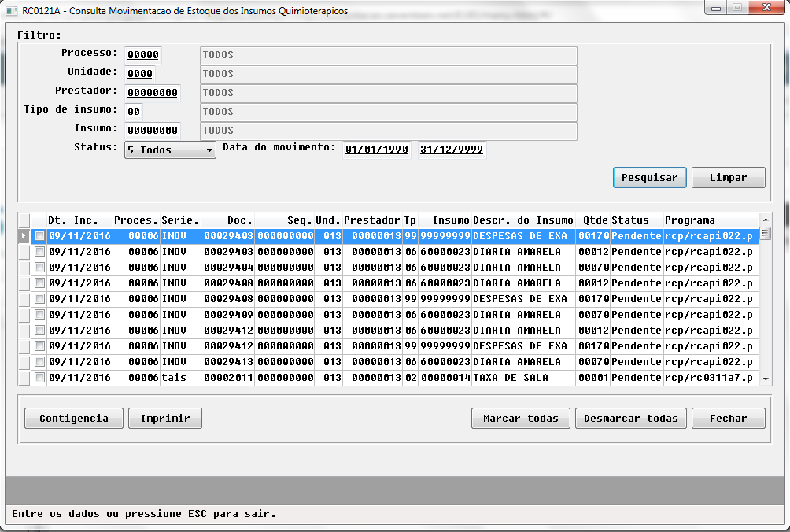Select TAXA DE SALA description cell
Screen dimensions: 790x532
[523, 377]
